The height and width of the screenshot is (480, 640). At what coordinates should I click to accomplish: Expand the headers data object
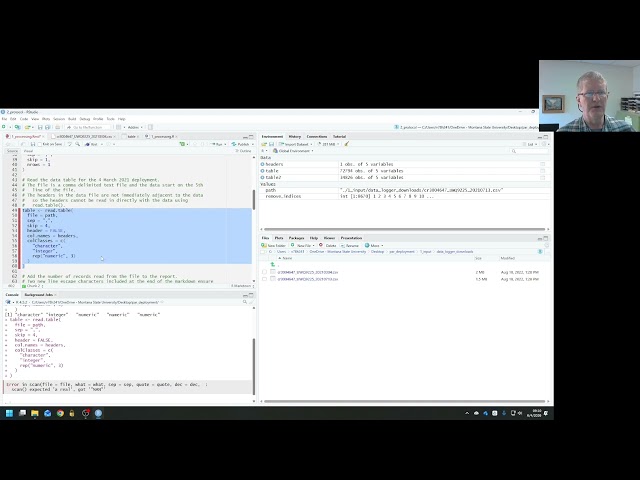(262, 164)
